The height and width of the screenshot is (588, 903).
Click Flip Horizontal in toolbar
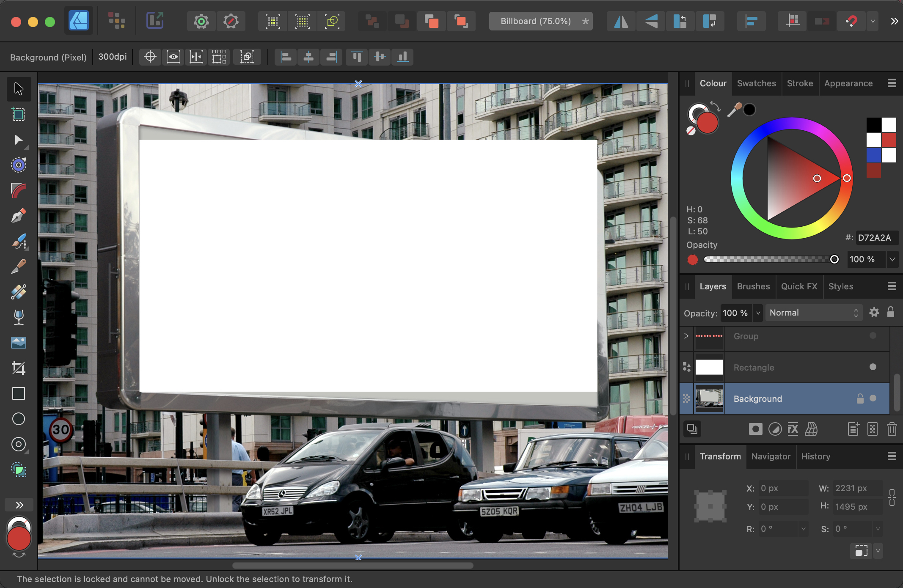pyautogui.click(x=621, y=21)
